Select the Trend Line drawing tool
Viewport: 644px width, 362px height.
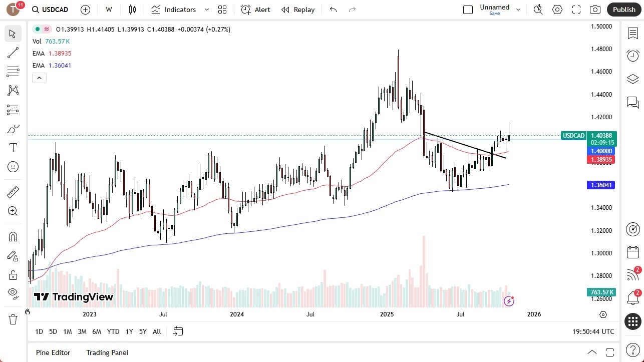(x=13, y=53)
